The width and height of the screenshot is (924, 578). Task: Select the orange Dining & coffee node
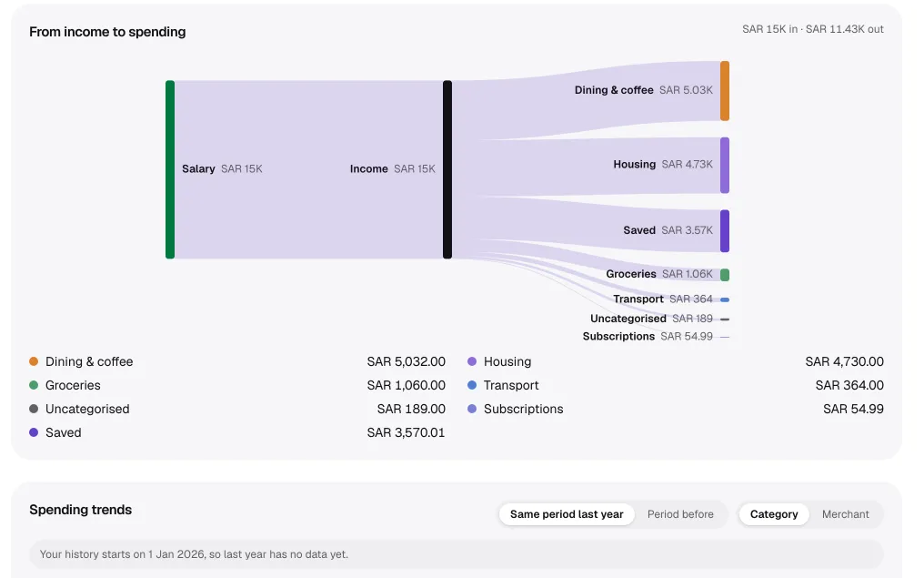click(725, 91)
